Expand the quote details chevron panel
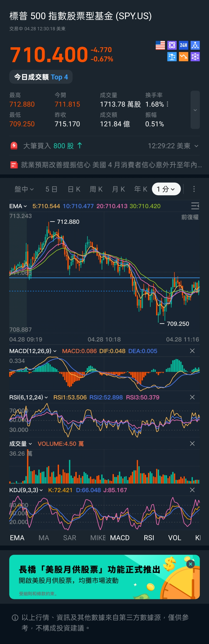The width and height of the screenshot is (209, 644). 195,110
